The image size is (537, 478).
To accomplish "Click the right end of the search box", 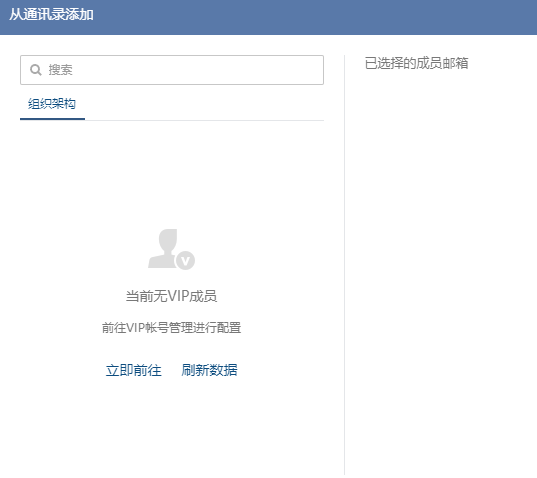I will (308, 70).
